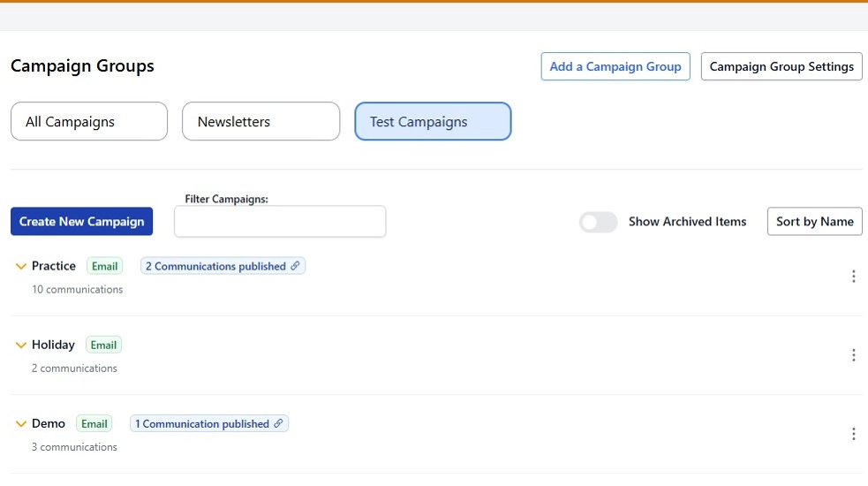
Task: Focus the Filter Campaigns text field
Action: pos(280,222)
